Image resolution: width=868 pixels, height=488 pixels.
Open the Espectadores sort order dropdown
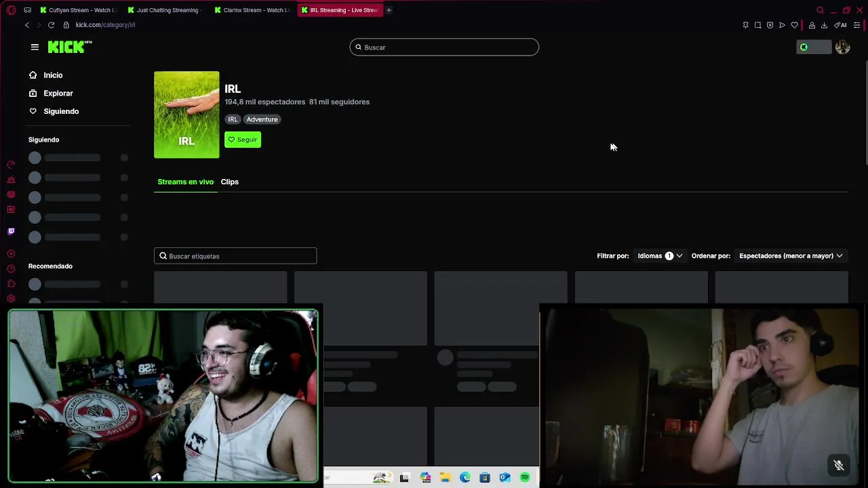pyautogui.click(x=791, y=256)
